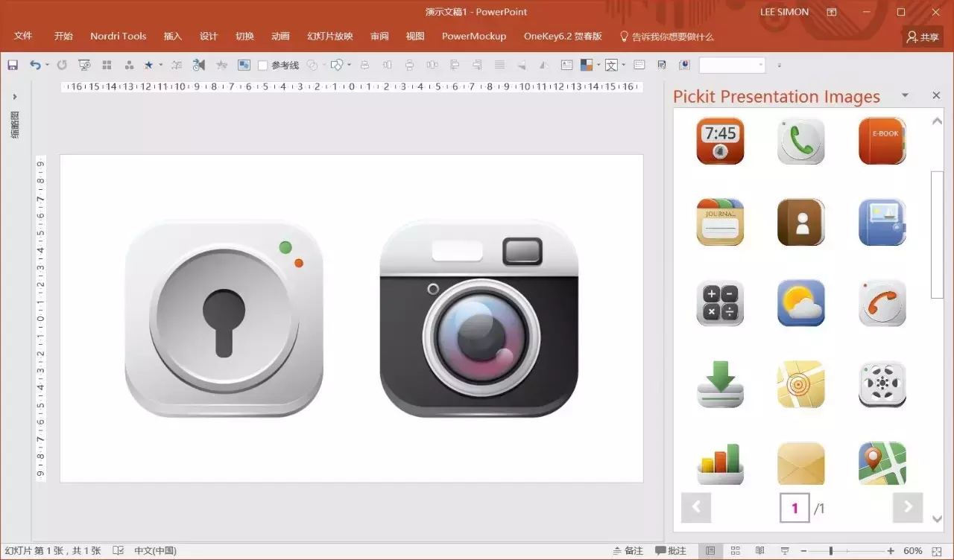Switch to slide sorter view
This screenshot has height=560, width=954.
(x=735, y=551)
